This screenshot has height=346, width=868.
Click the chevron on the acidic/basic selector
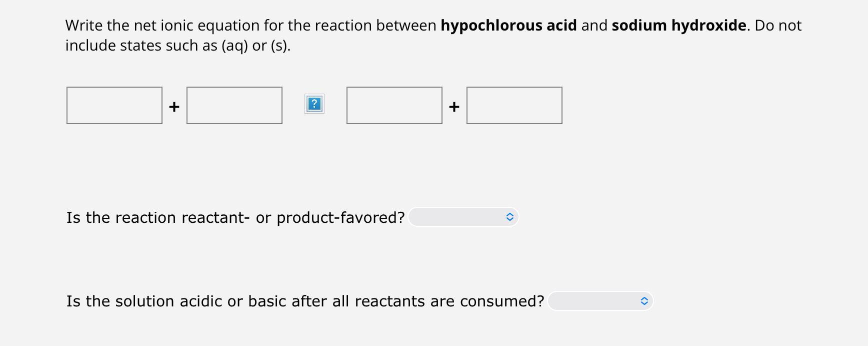click(644, 301)
